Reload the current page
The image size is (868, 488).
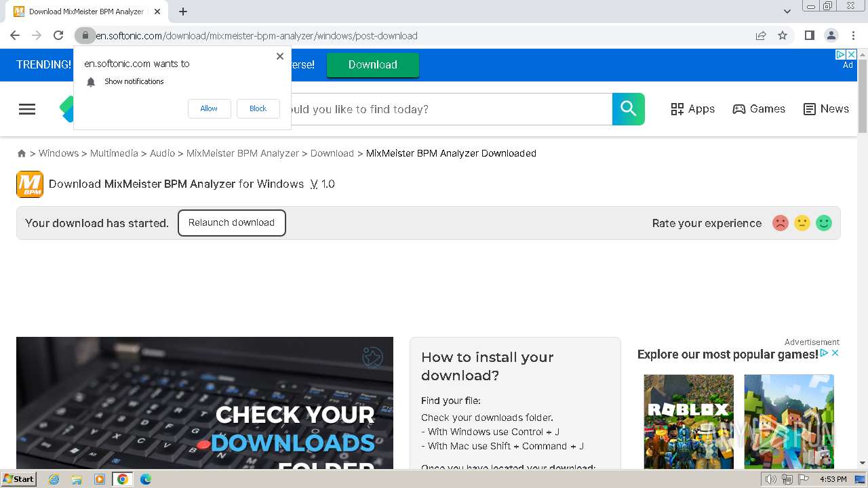pos(58,36)
